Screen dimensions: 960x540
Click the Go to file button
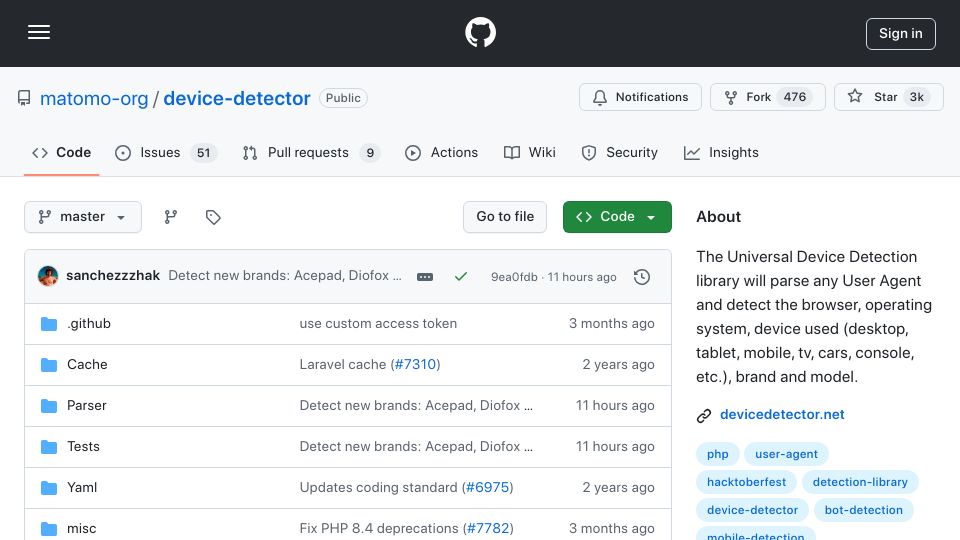(504, 217)
